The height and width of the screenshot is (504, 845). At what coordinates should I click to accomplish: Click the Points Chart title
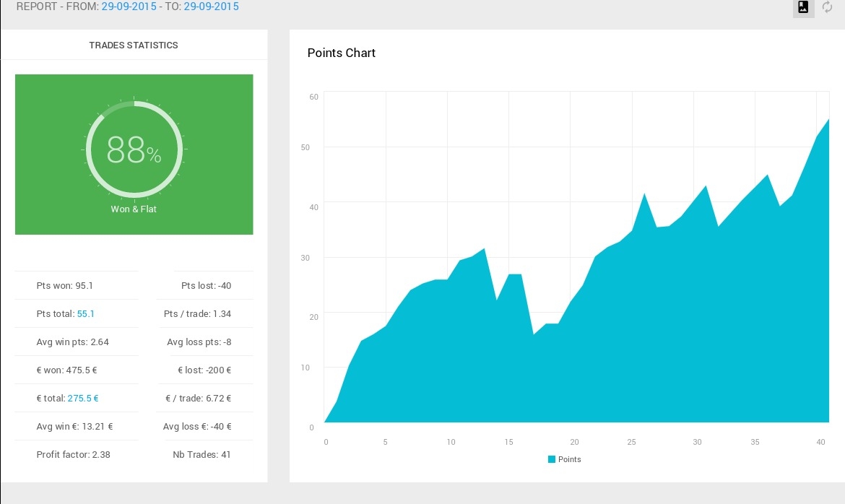341,53
